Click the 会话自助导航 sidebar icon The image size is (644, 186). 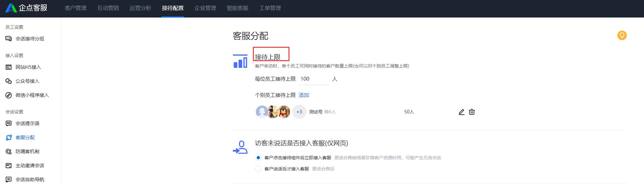click(9, 180)
